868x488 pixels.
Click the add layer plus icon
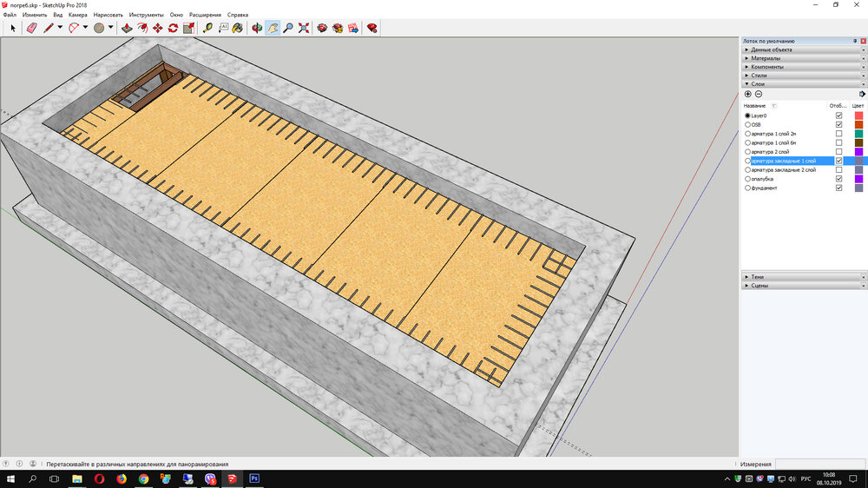[x=748, y=94]
